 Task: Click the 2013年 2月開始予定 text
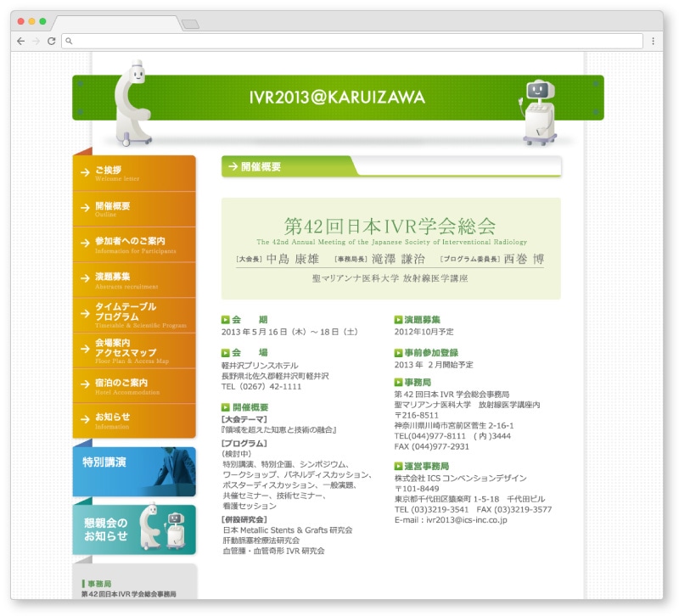coord(434,365)
